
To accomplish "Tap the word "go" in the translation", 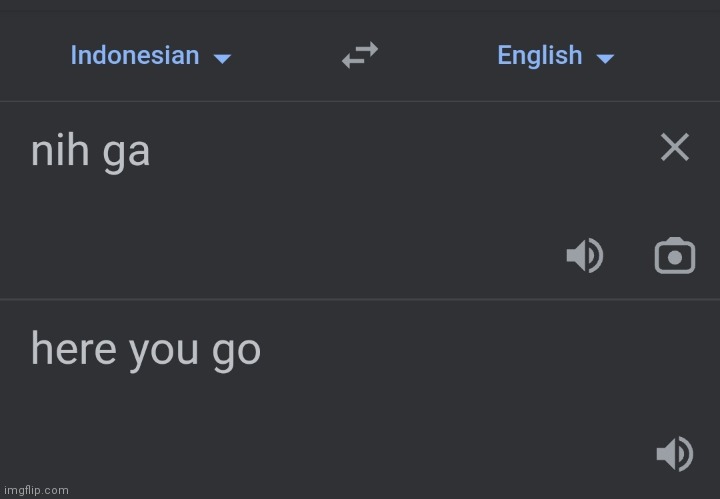I will 236,354.
